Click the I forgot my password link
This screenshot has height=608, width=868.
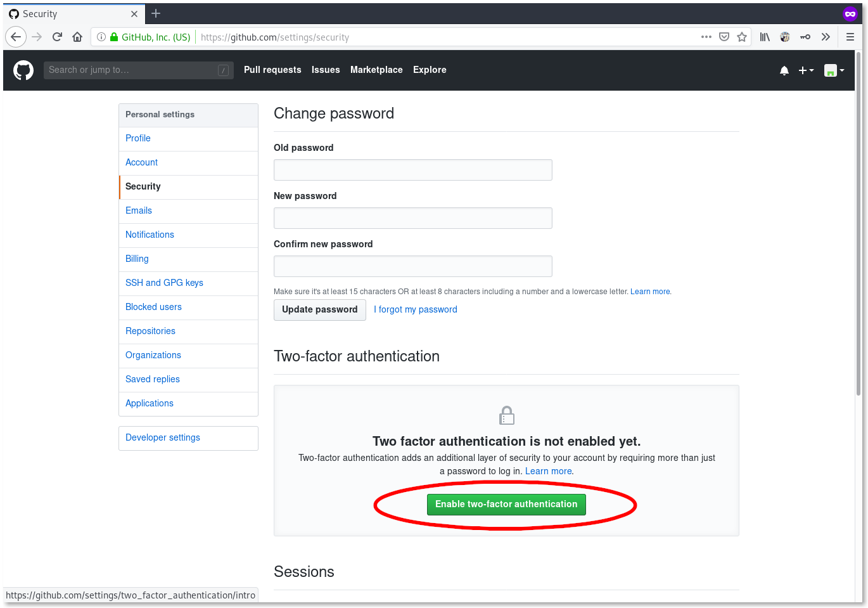(416, 309)
